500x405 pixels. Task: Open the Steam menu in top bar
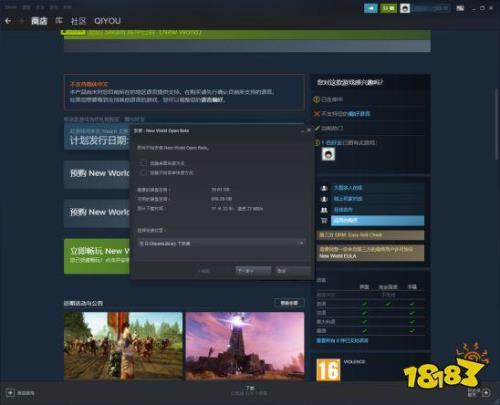pyautogui.click(x=11, y=7)
